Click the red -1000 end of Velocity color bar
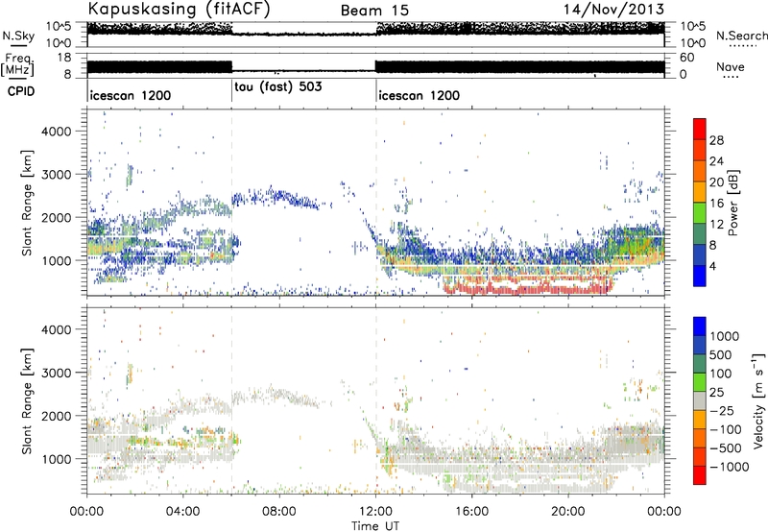Image resolution: width=768 pixels, height=532 pixels. point(700,475)
